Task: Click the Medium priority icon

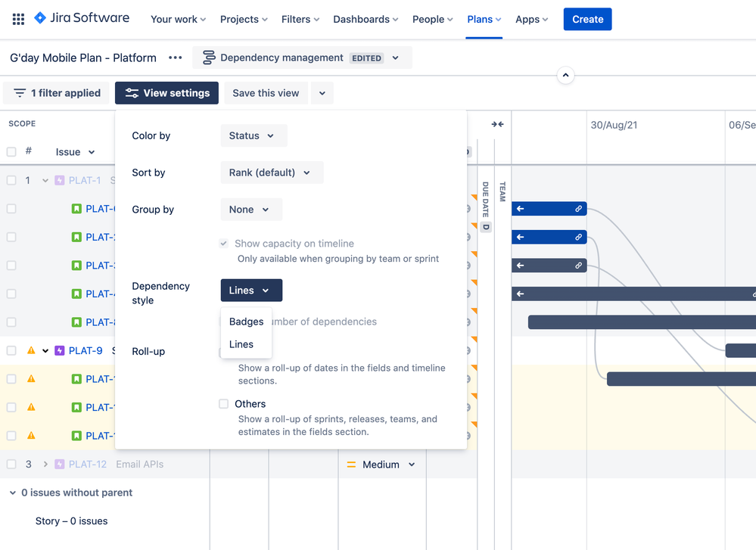Action: tap(351, 465)
